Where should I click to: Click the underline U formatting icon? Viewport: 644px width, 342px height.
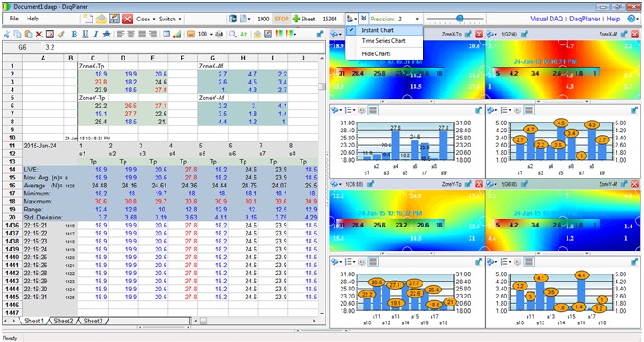85,35
